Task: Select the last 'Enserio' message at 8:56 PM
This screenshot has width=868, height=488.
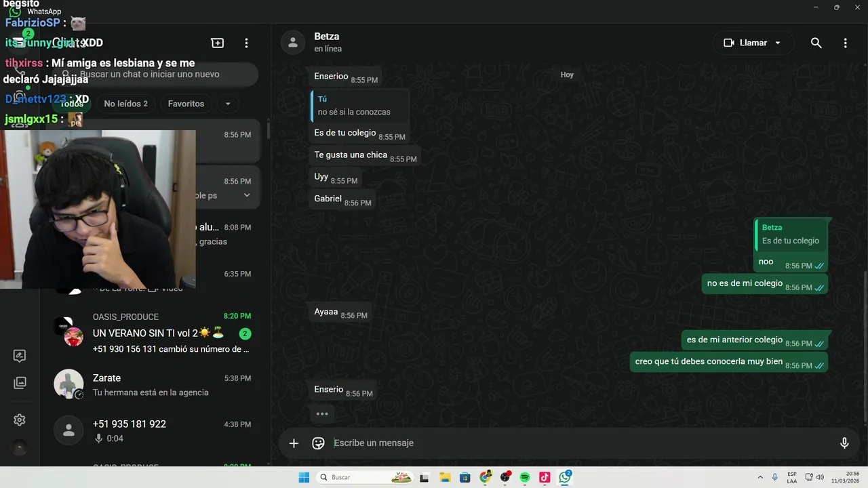Action: 343,390
